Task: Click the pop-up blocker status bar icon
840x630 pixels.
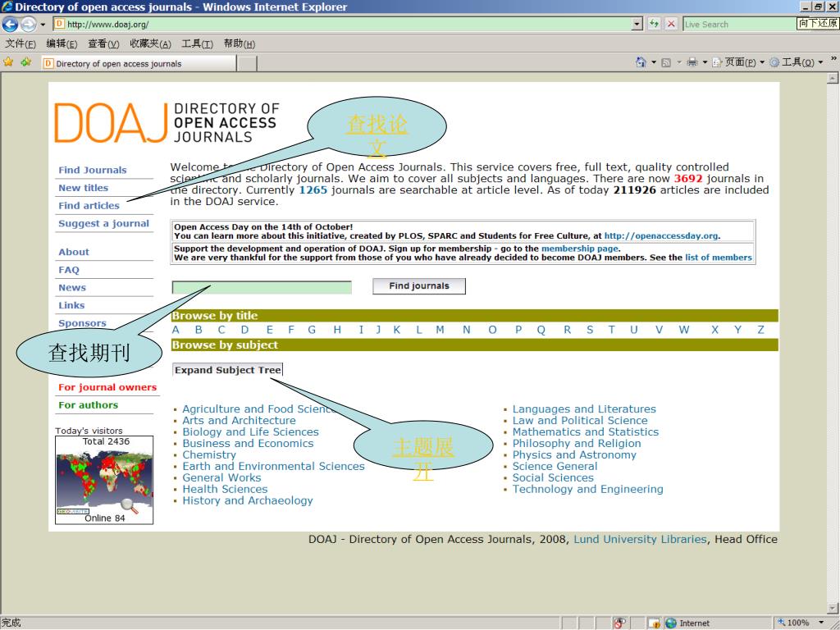Action: pyautogui.click(x=620, y=623)
